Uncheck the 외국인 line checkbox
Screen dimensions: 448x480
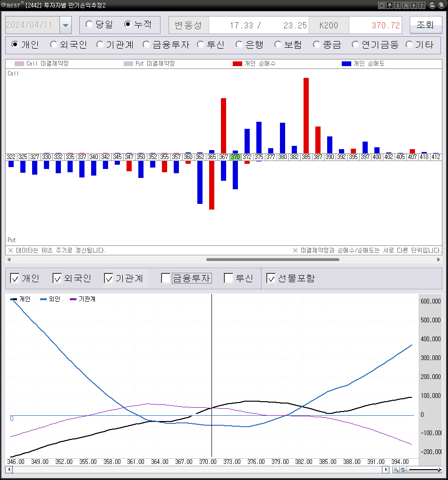pyautogui.click(x=57, y=278)
